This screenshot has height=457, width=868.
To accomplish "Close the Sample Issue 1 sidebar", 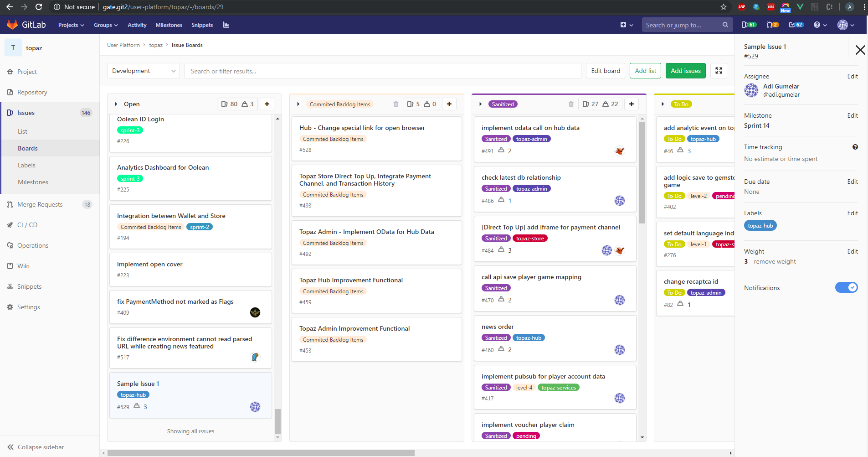I will click(860, 50).
